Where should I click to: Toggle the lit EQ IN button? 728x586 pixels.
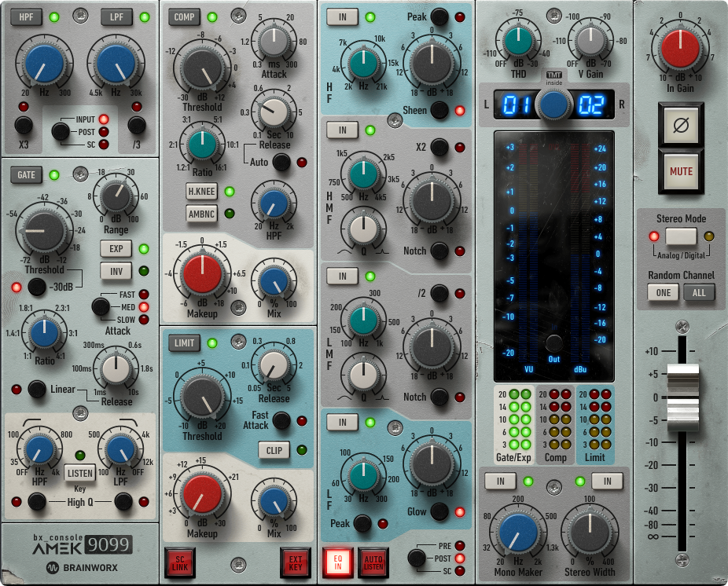pos(337,562)
